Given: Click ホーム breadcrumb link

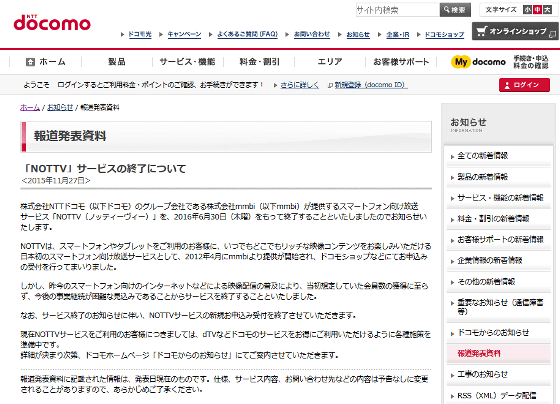Looking at the screenshot, I should click(x=30, y=107).
